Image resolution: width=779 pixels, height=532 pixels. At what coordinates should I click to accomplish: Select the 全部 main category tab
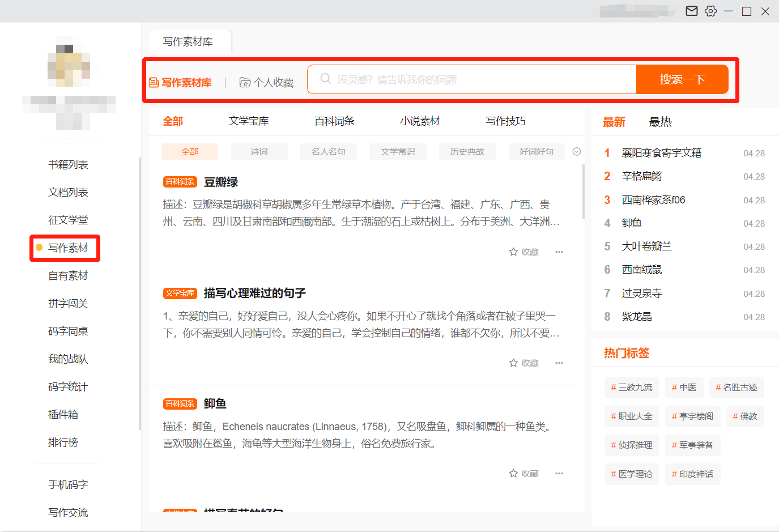coord(173,121)
